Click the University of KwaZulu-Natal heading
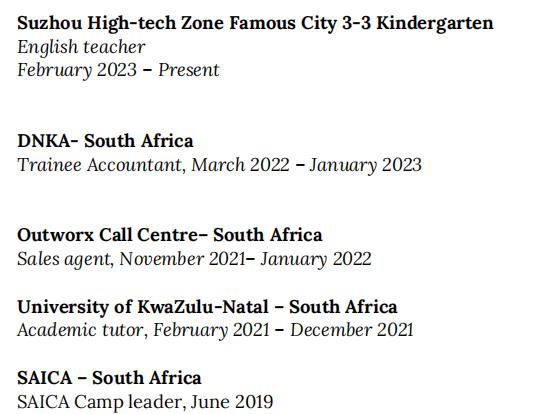543x414 pixels. click(207, 307)
